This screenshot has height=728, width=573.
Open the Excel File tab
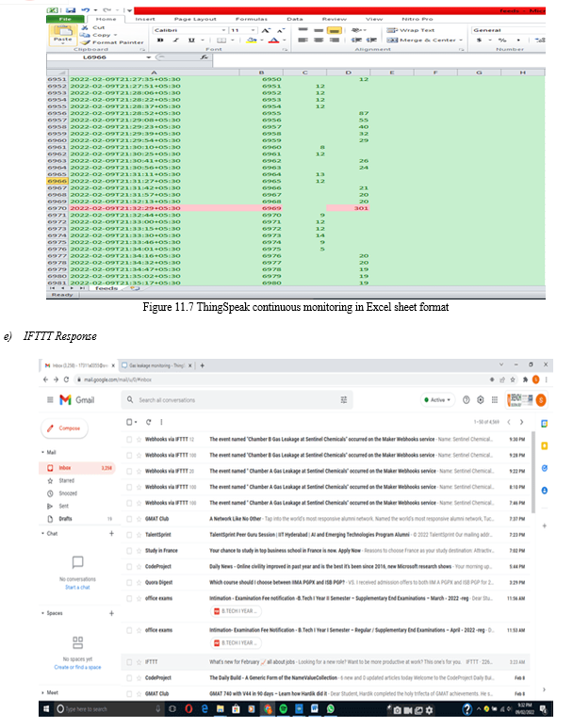[x=65, y=19]
